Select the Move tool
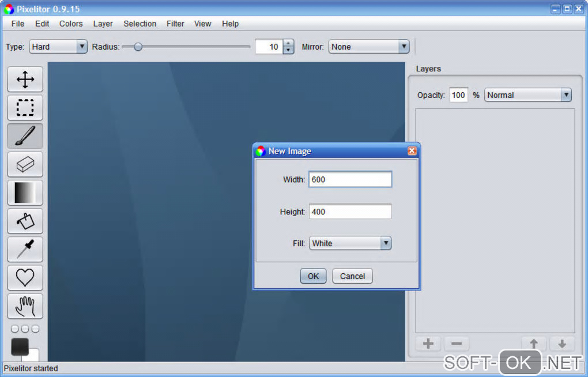 pos(25,79)
